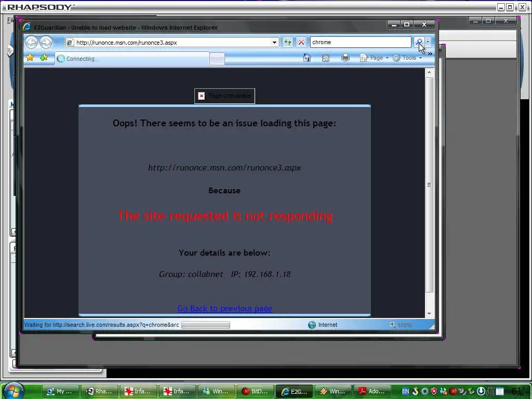Click the vertical scrollbar down arrow
This screenshot has width=532, height=399.
click(x=429, y=313)
